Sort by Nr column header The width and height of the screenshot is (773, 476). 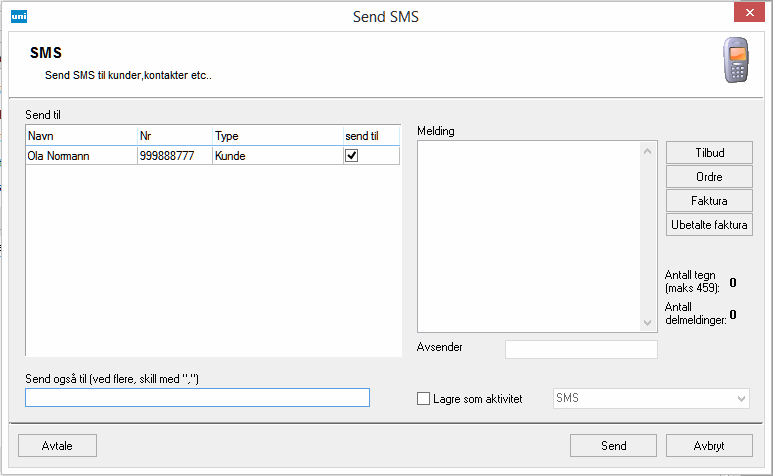tap(174, 136)
